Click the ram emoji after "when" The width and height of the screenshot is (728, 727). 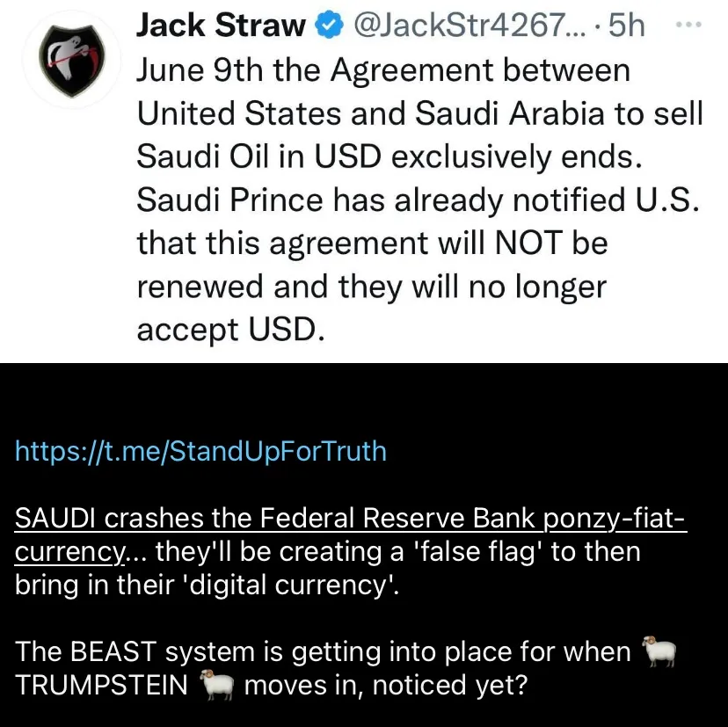(x=659, y=651)
